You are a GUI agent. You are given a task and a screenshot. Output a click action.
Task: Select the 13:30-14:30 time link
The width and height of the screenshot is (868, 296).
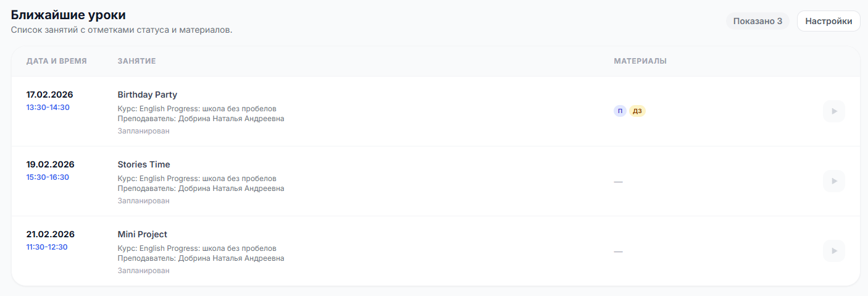tap(48, 108)
